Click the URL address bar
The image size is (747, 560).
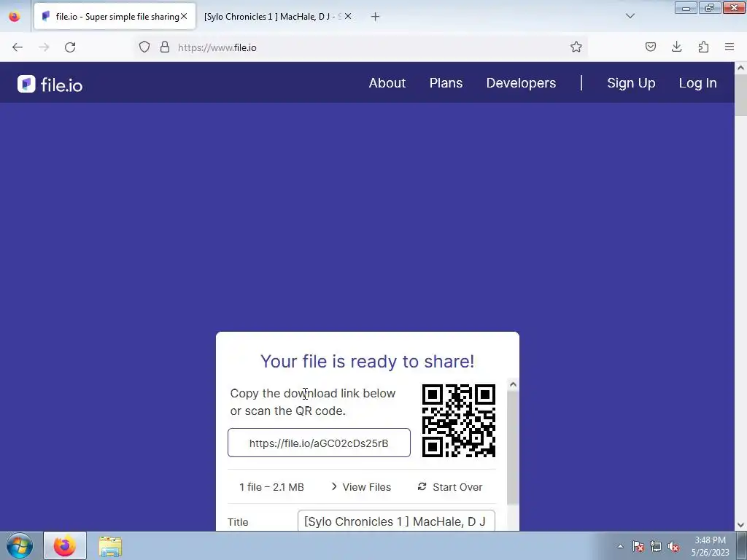coord(362,47)
